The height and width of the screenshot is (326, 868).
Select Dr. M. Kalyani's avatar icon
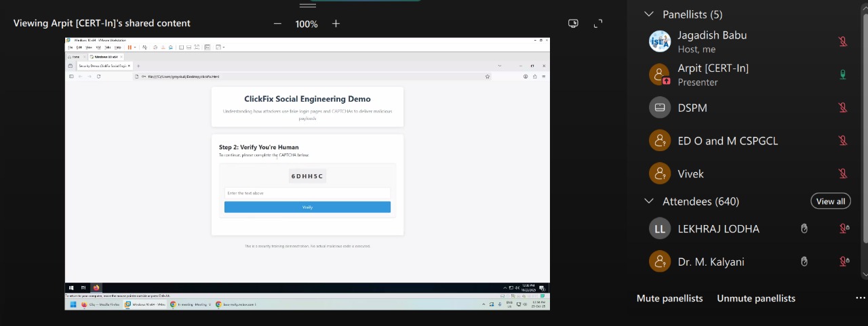tap(660, 262)
